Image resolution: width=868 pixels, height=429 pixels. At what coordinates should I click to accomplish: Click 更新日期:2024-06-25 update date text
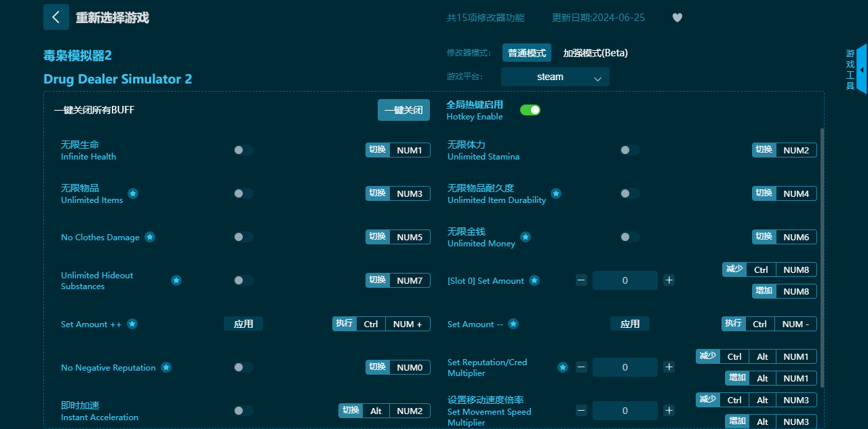point(599,18)
